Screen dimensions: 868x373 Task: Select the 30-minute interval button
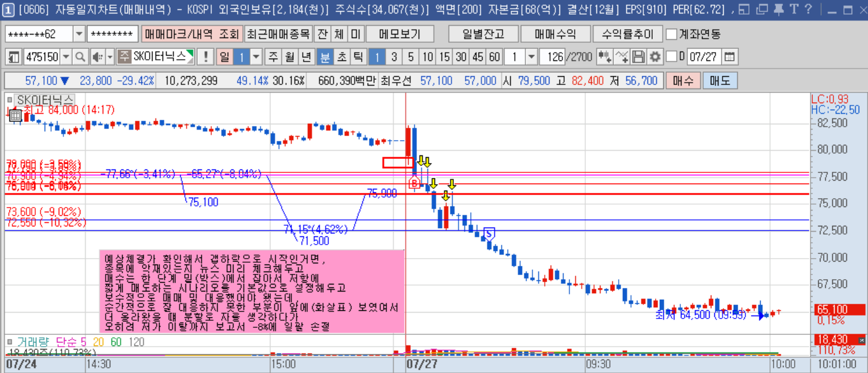pyautogui.click(x=462, y=57)
